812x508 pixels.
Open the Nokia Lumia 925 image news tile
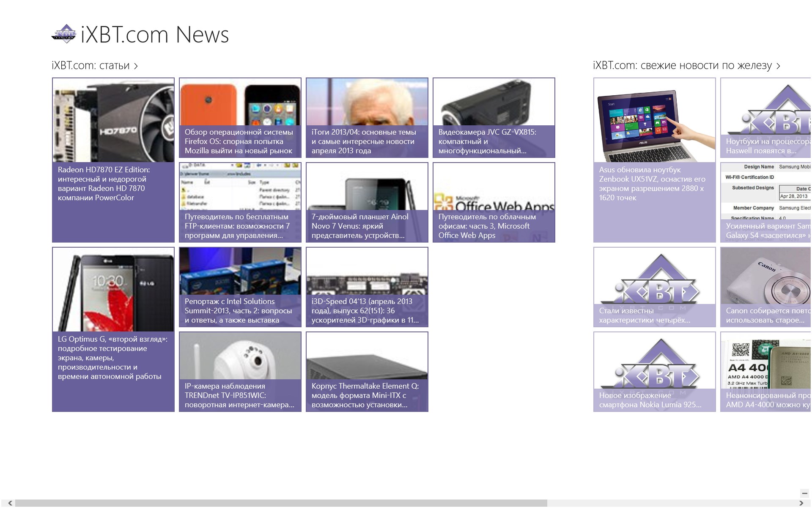click(655, 372)
